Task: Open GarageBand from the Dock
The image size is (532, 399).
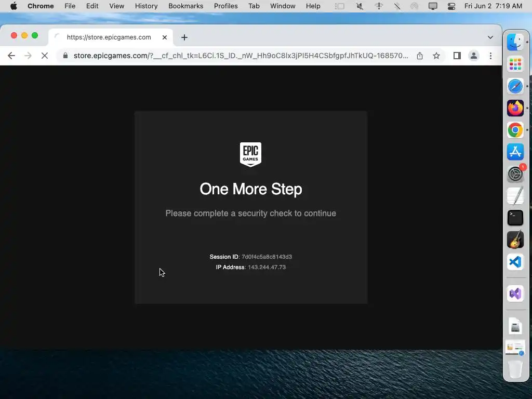Action: click(515, 240)
